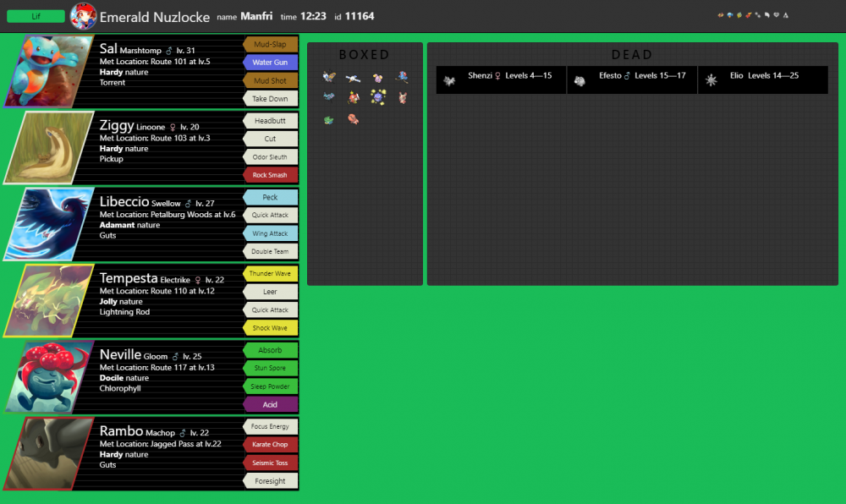846x504 pixels.
Task: Click the green Lif button
Action: pyautogui.click(x=36, y=16)
